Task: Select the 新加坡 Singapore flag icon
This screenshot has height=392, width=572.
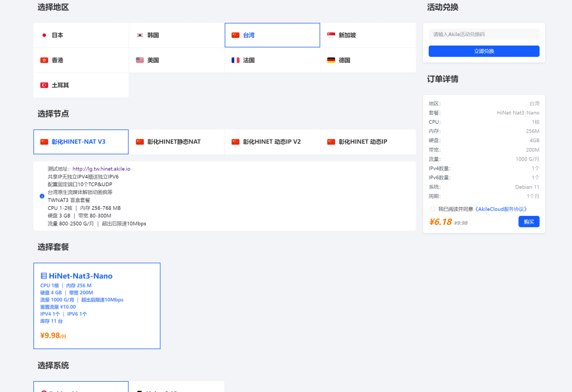Action: [x=331, y=35]
